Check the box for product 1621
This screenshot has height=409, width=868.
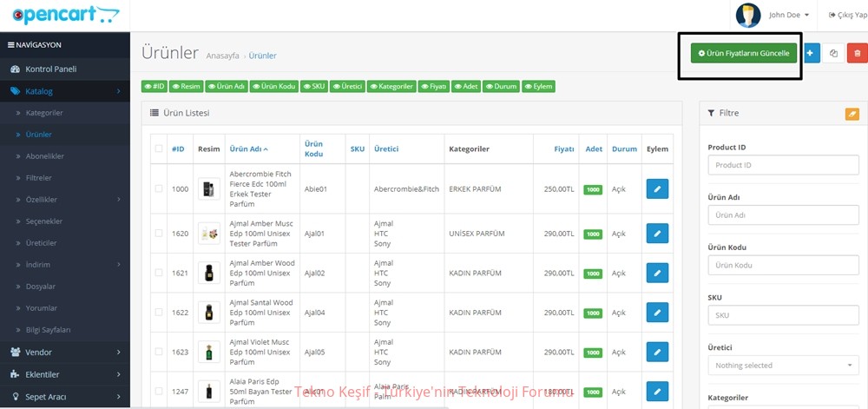159,273
